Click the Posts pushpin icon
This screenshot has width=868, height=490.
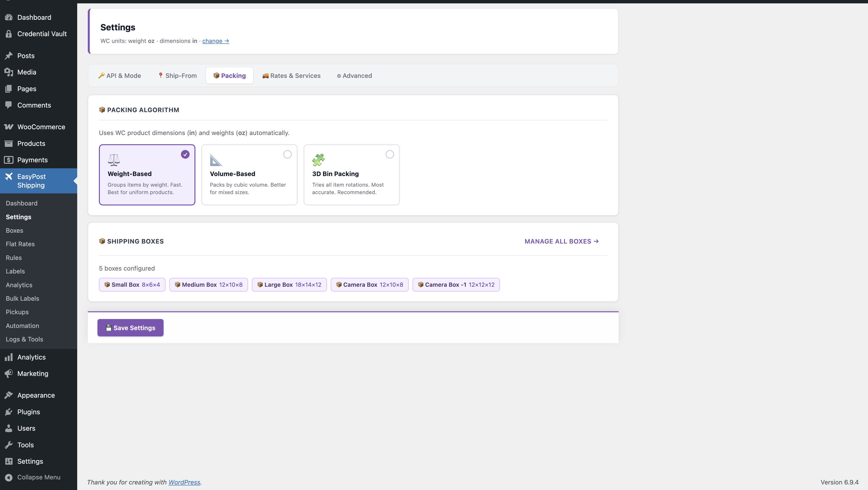click(9, 55)
